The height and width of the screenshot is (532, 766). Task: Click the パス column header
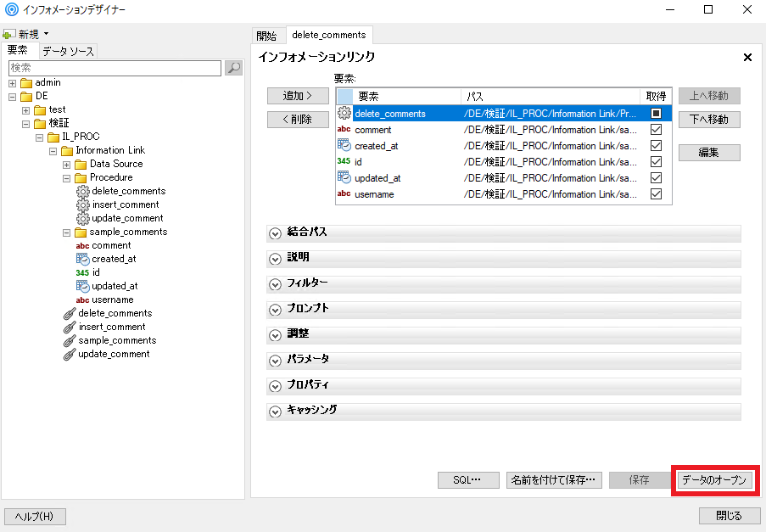tap(550, 96)
